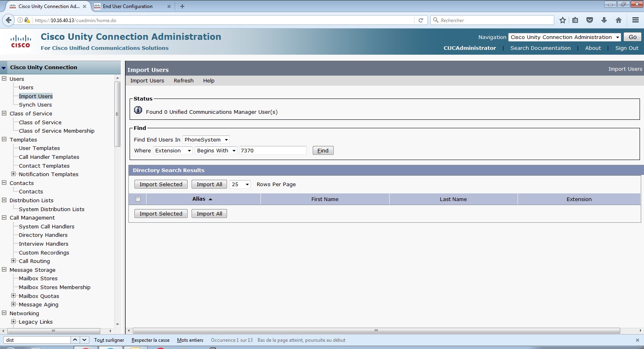This screenshot has width=644, height=349.
Task: Open the Import Users menu
Action: click(x=147, y=80)
